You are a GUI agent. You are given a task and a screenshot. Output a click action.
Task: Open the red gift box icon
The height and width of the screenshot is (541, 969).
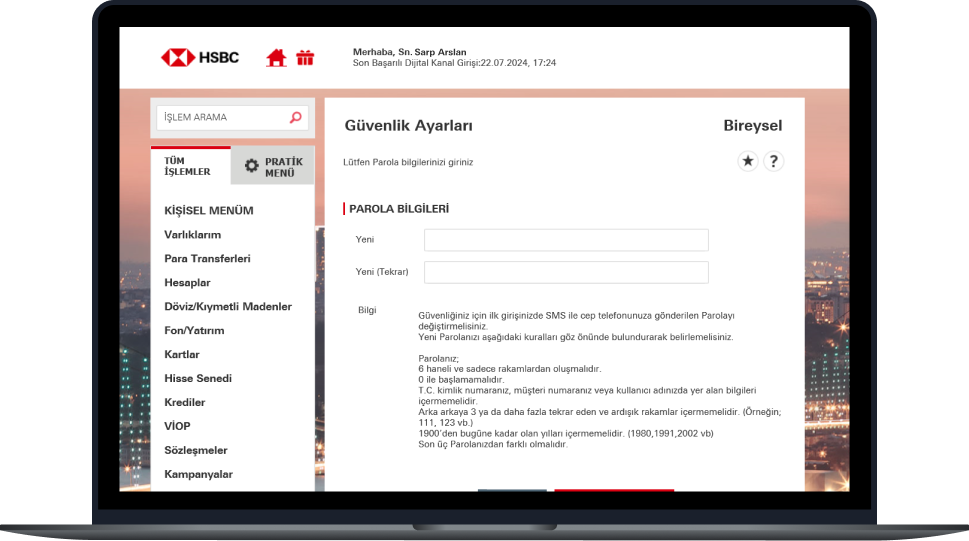pos(305,58)
